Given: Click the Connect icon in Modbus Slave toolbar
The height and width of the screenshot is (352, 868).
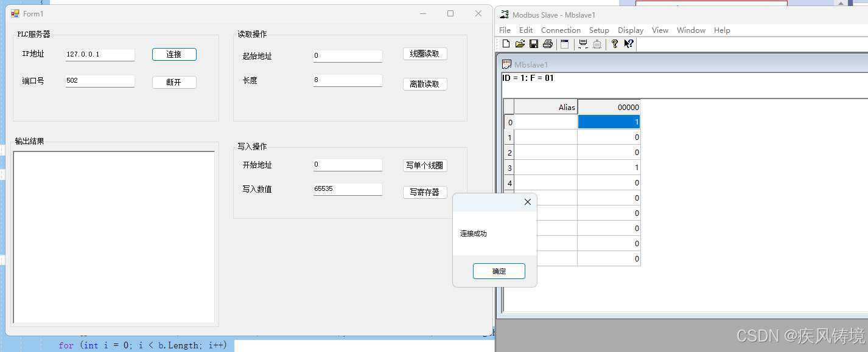Looking at the screenshot, I should pyautogui.click(x=583, y=44).
